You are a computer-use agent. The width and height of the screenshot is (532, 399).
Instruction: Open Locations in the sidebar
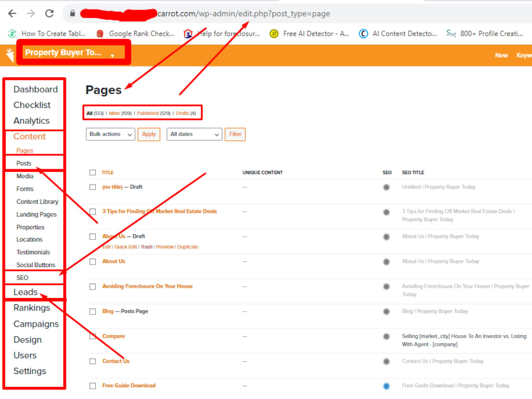(29, 239)
